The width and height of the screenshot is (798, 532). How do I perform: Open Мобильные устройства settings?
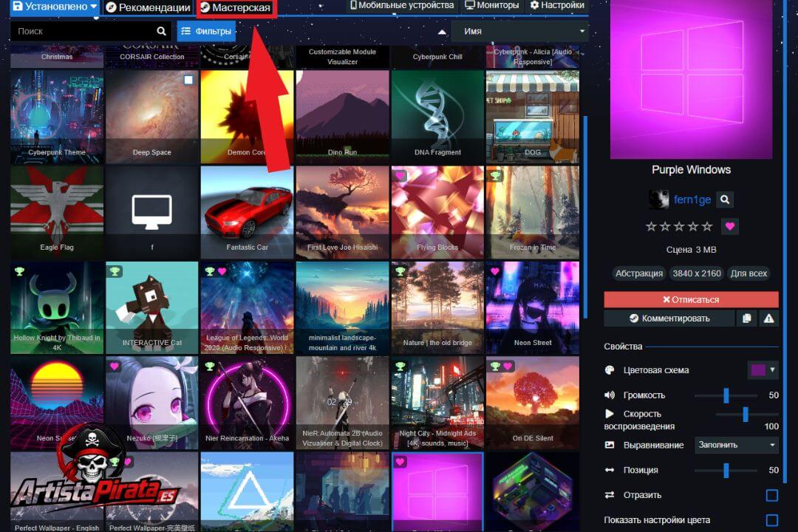tap(402, 6)
